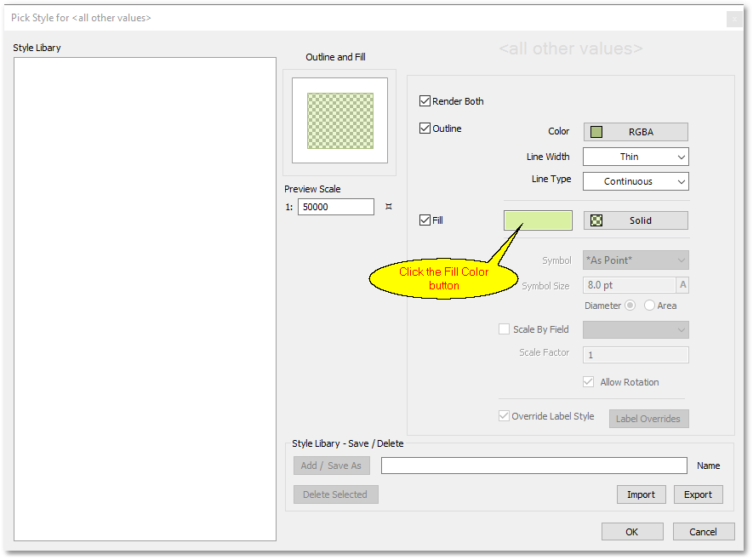753x560 pixels.
Task: Close the Pick Style dialog
Action: coord(733,19)
